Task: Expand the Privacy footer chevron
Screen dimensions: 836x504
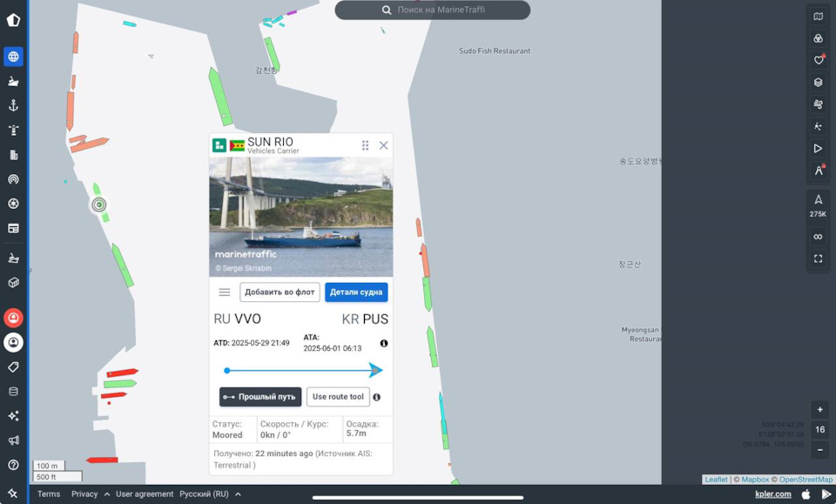Action: pos(106,494)
